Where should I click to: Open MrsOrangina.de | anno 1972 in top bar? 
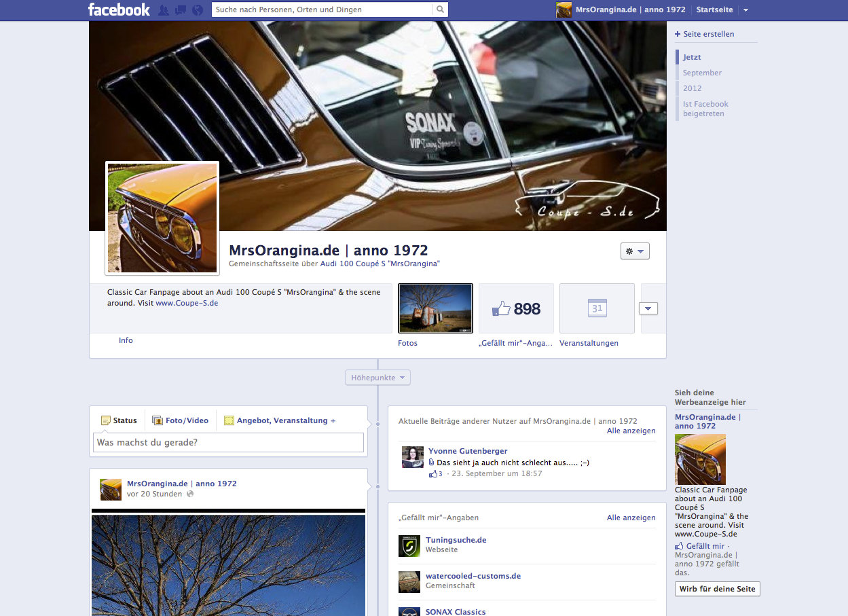tap(630, 10)
